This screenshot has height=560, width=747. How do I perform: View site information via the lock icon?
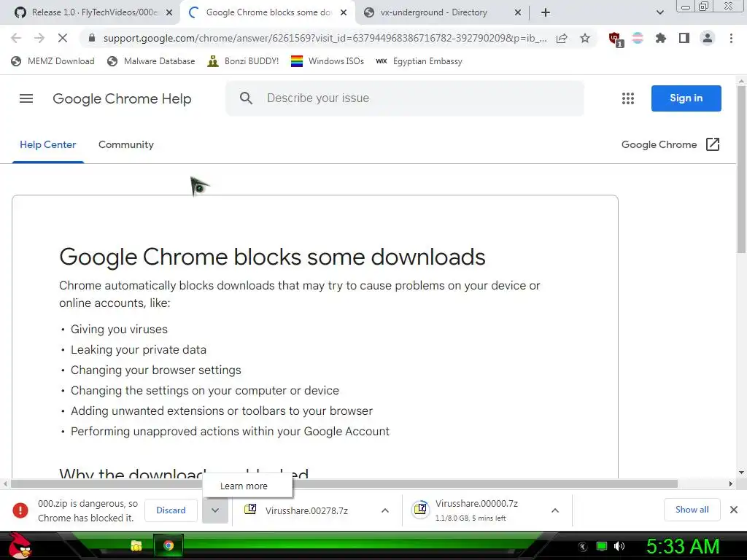pyautogui.click(x=92, y=38)
